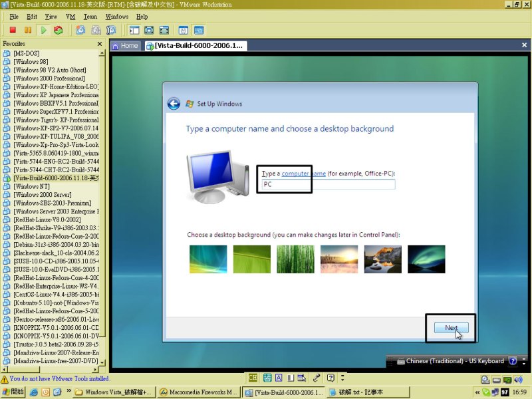This screenshot has height=399, width=532.
Task: Open the 破解.txt Notepad taskbar button
Action: (x=368, y=392)
